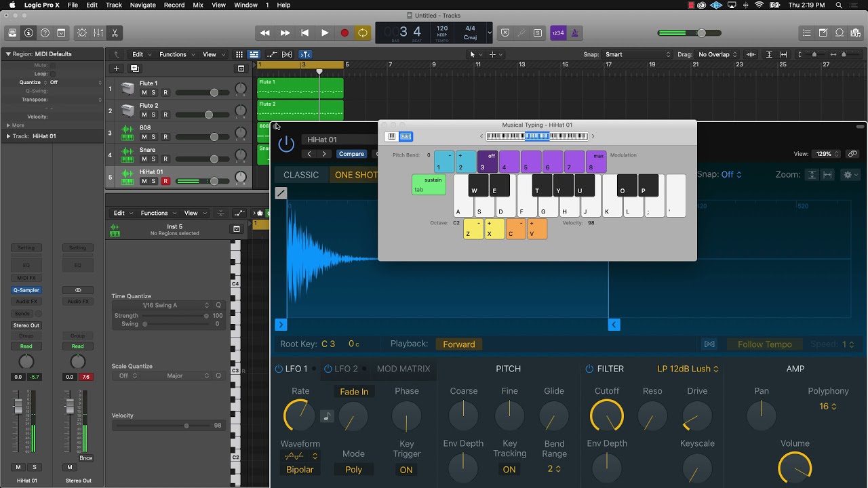Click Read automation on HiHat 01 strip
This screenshot has height=488, width=868.
click(x=26, y=346)
